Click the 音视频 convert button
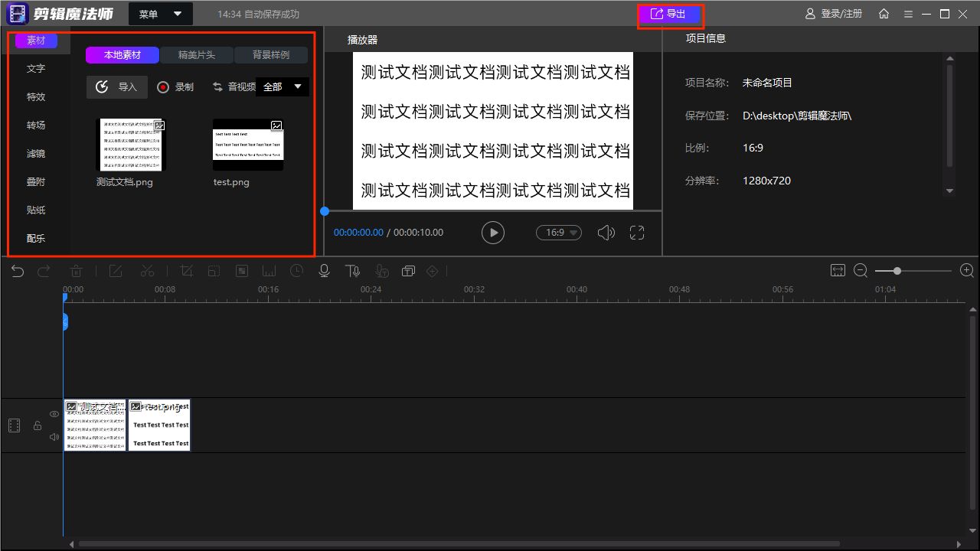The height and width of the screenshot is (551, 980). point(234,87)
